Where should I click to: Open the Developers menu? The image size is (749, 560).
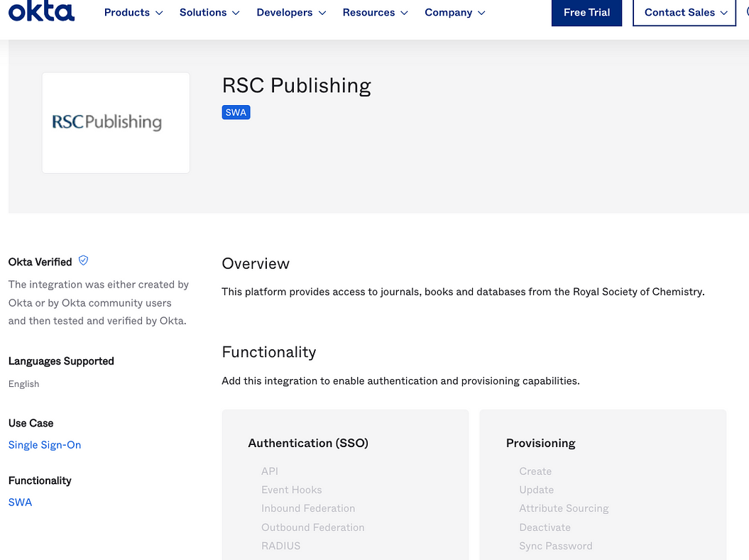point(291,12)
